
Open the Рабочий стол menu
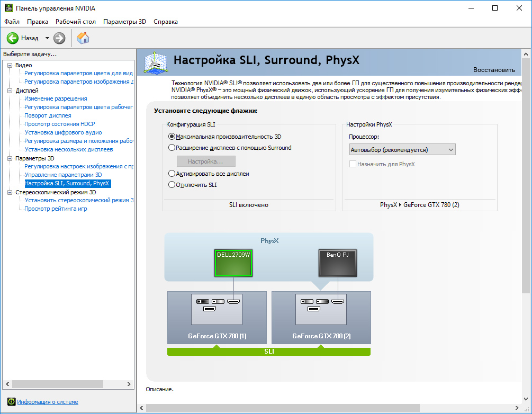(x=76, y=22)
